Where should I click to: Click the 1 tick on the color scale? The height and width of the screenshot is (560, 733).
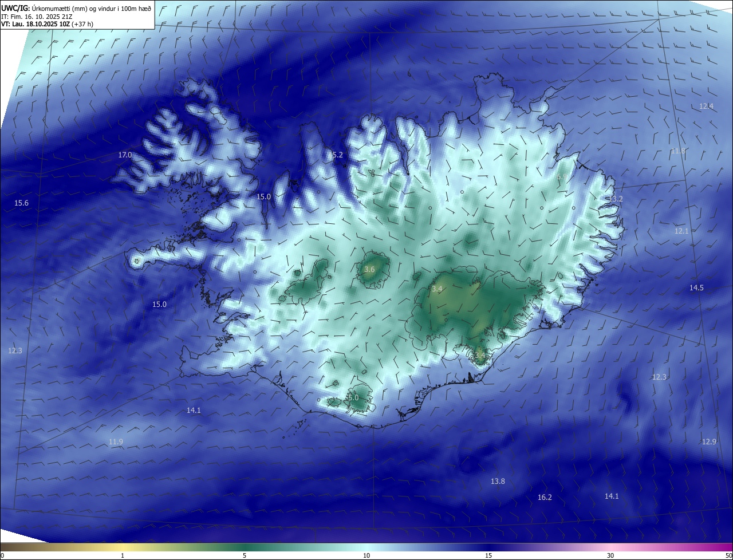(123, 555)
